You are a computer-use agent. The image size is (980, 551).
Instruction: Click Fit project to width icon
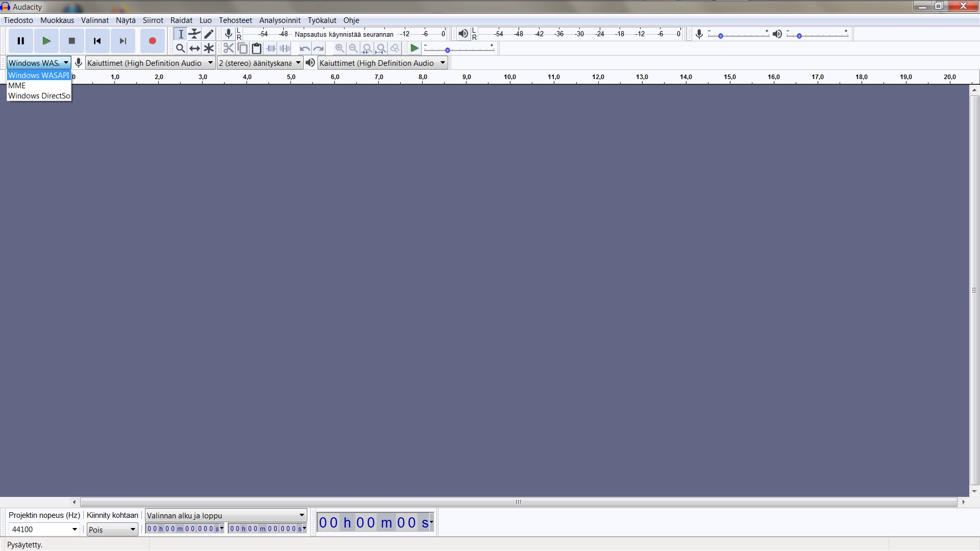(381, 48)
